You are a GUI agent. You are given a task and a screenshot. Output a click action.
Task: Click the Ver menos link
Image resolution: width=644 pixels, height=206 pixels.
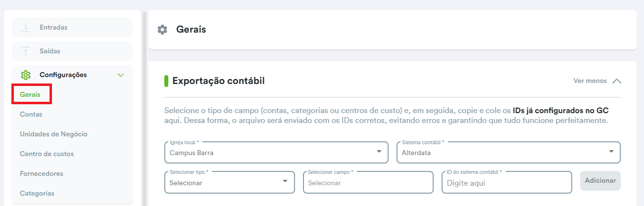pyautogui.click(x=590, y=81)
